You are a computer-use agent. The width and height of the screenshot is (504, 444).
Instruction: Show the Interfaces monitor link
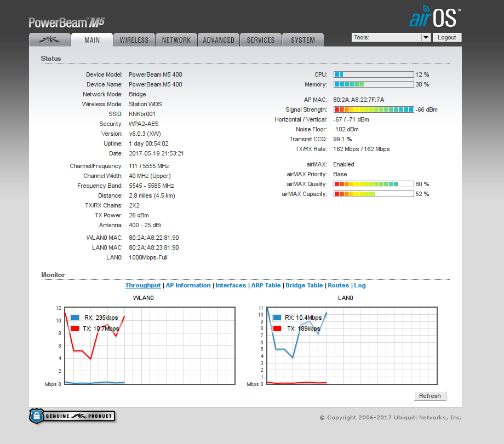pos(231,285)
